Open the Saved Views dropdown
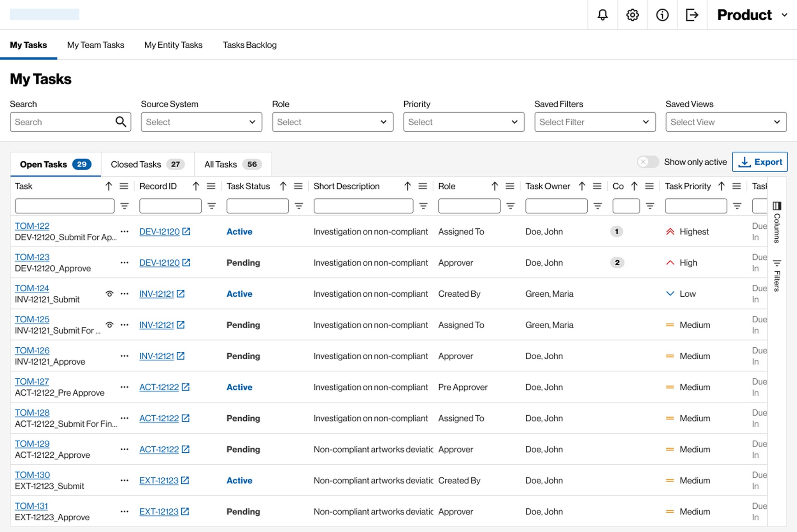The width and height of the screenshot is (797, 532). pos(726,122)
